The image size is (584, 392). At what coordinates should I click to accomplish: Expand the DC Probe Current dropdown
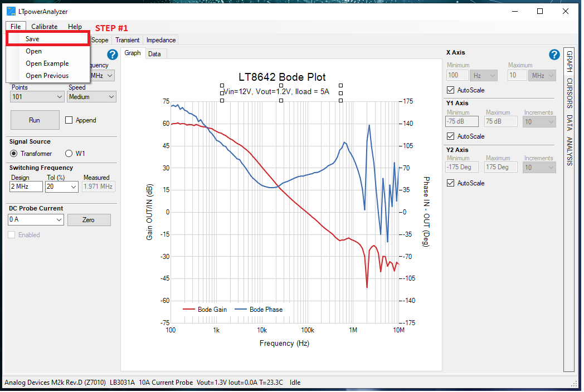[36, 220]
